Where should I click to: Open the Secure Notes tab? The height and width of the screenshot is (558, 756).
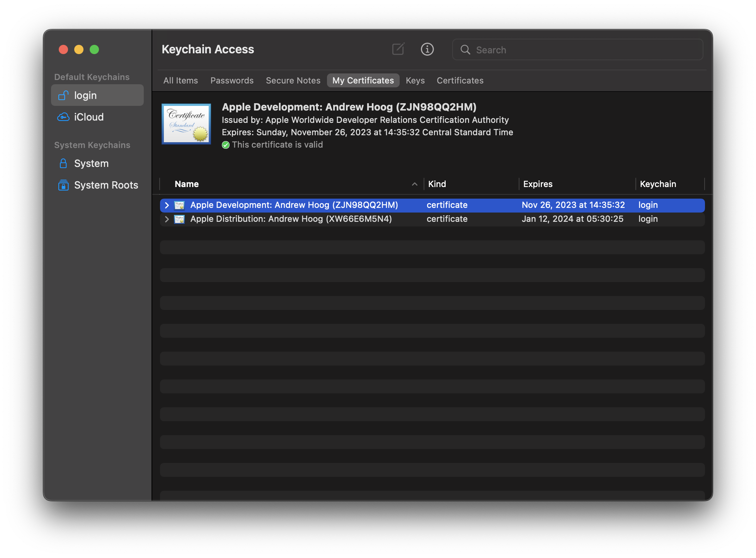point(293,80)
